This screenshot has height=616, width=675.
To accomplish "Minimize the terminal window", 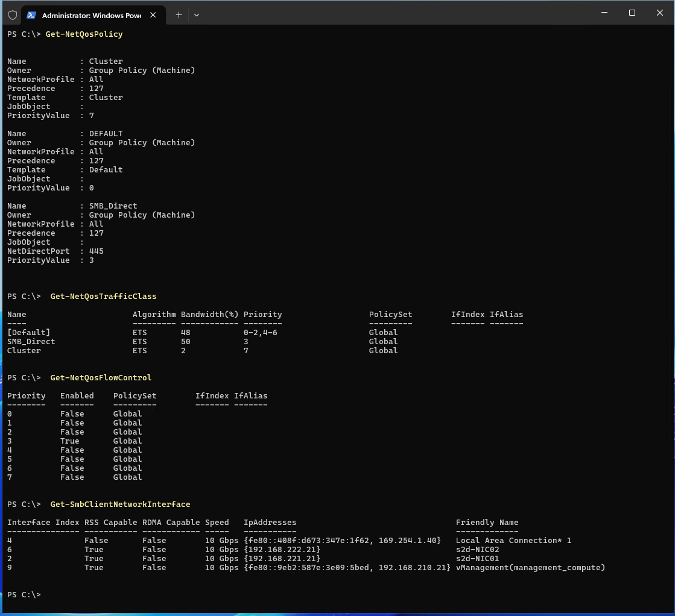I will click(604, 13).
